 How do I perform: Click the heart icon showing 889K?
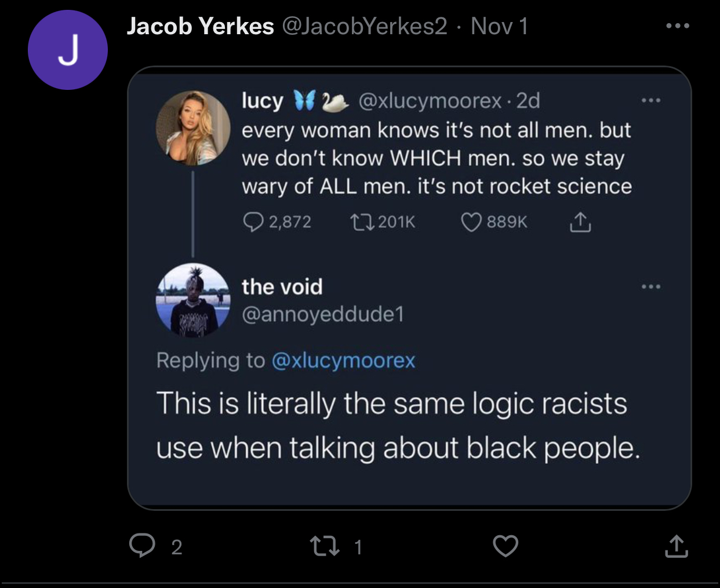click(x=471, y=222)
